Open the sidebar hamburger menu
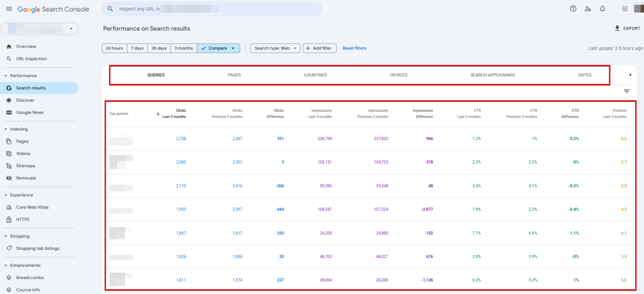 point(9,8)
